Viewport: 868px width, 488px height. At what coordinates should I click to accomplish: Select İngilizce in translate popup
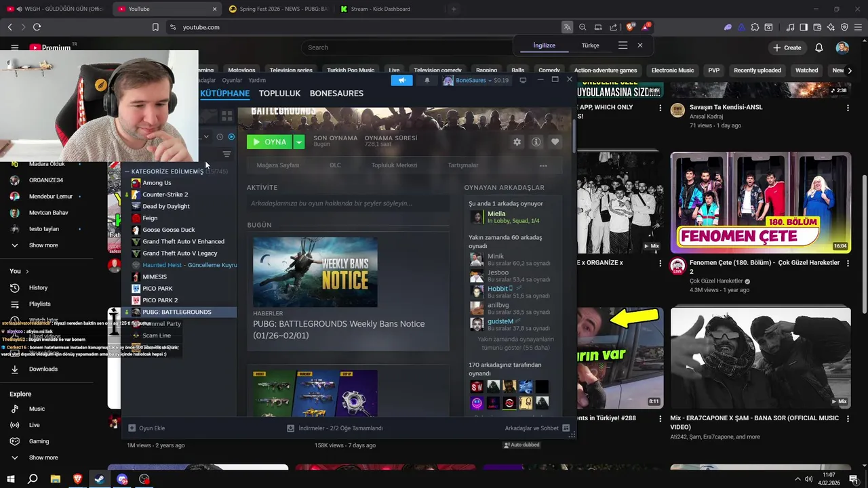pos(544,45)
